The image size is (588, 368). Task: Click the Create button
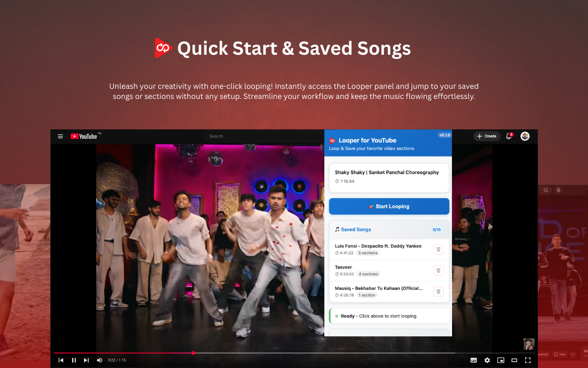pyautogui.click(x=486, y=136)
